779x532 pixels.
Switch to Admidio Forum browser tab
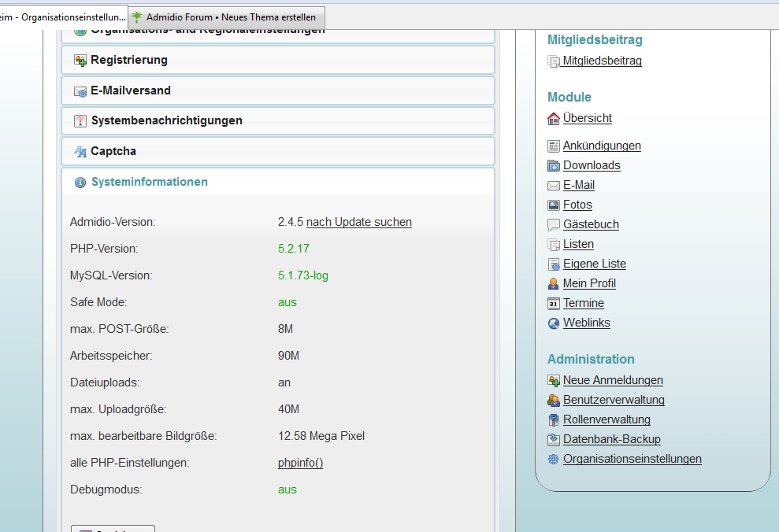point(226,17)
